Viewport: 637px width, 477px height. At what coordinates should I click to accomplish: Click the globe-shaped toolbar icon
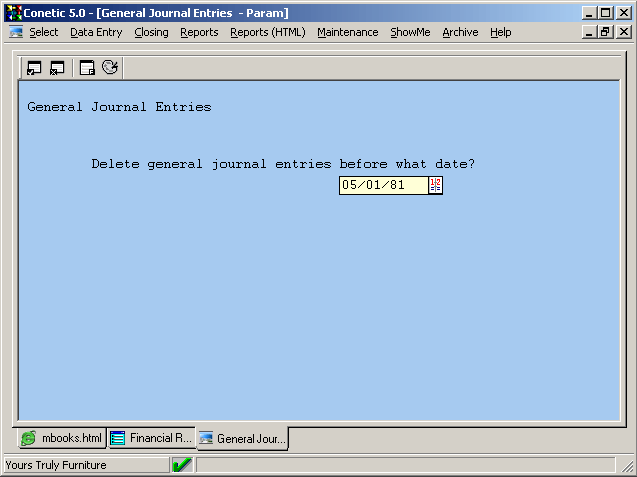point(110,68)
